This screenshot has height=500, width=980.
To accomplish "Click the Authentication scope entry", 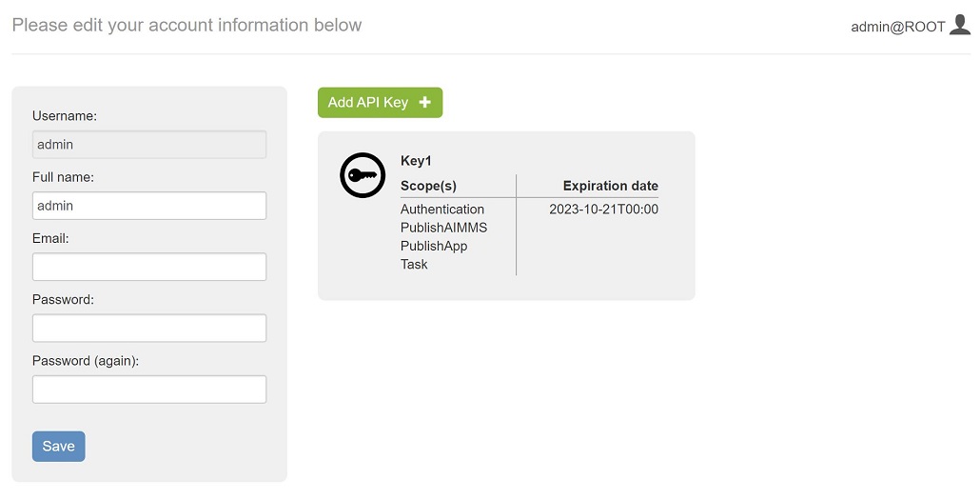I will (x=442, y=209).
